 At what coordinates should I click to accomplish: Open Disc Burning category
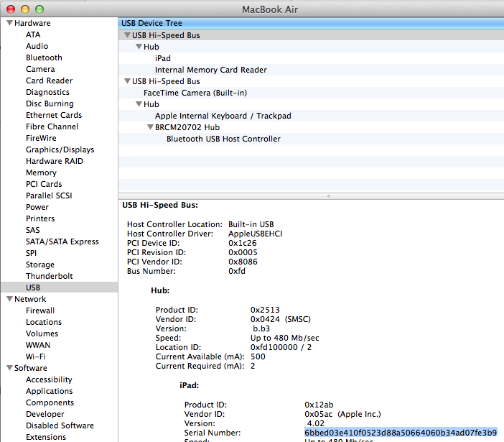(x=50, y=103)
